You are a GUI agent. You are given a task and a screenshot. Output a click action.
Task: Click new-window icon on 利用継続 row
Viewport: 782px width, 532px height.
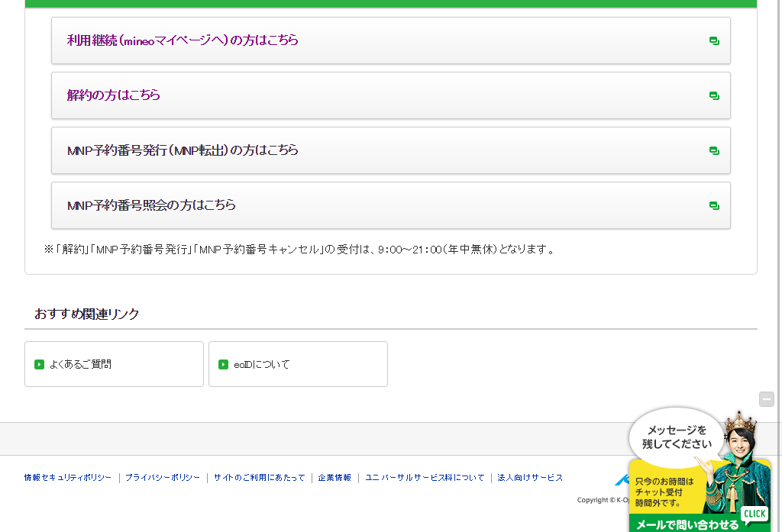click(x=714, y=41)
